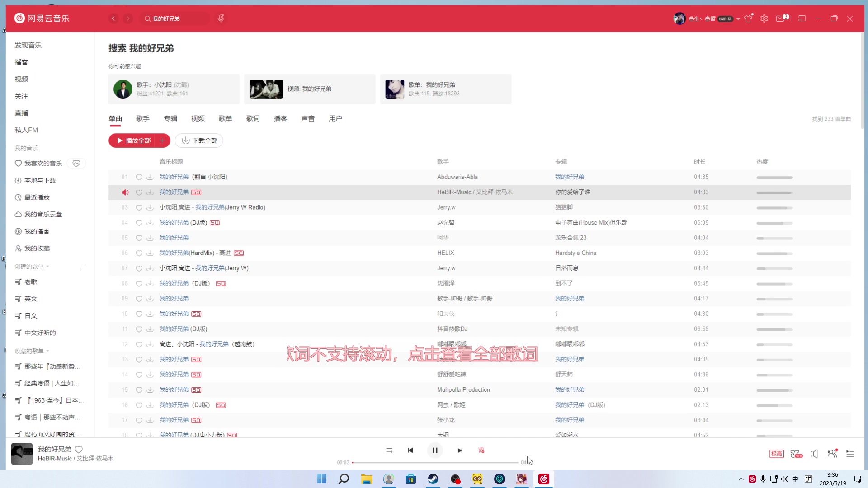
Task: Open SQ badge on song 06 HardMix
Action: [x=239, y=253]
